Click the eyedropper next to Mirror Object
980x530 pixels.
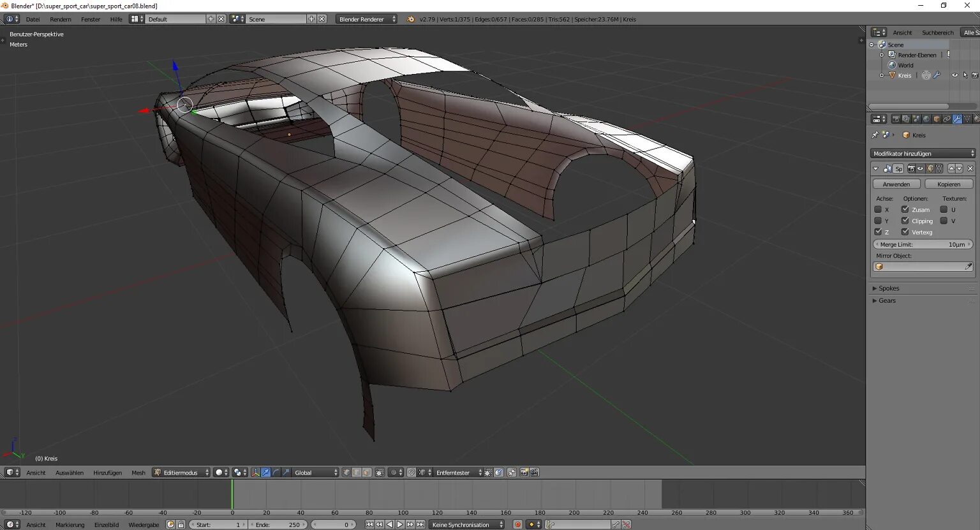[x=968, y=267]
